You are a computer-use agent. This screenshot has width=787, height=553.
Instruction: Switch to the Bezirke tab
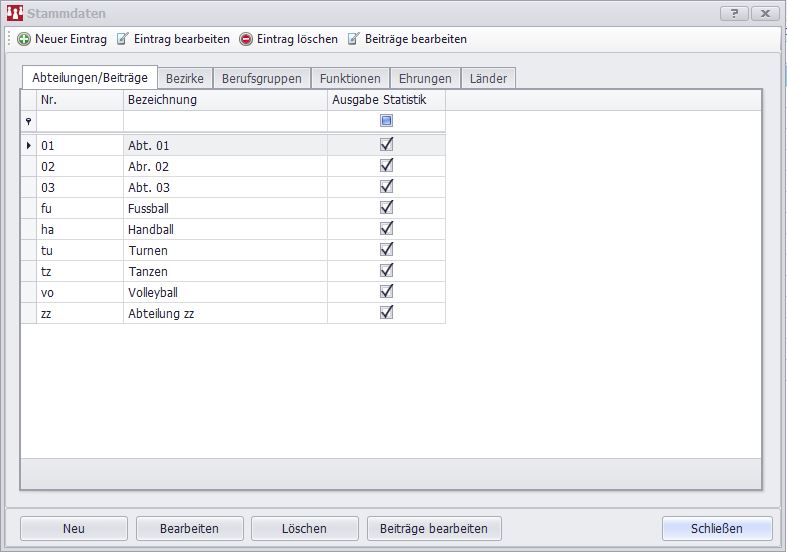tap(185, 78)
